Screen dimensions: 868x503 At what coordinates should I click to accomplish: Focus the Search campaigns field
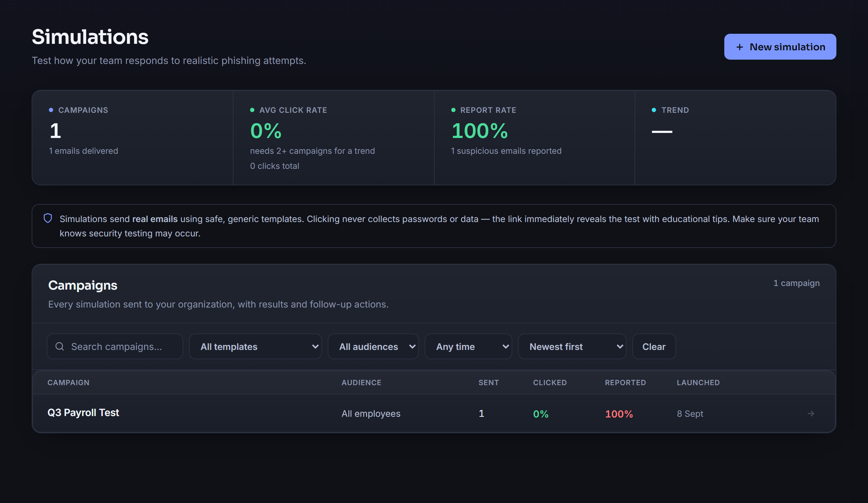coord(115,346)
